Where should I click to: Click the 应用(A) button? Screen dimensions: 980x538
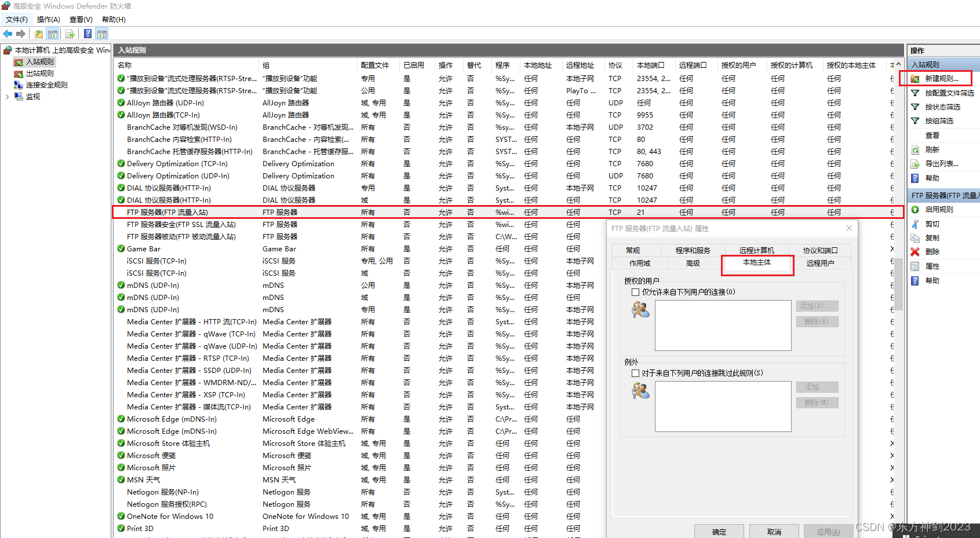[x=829, y=532]
